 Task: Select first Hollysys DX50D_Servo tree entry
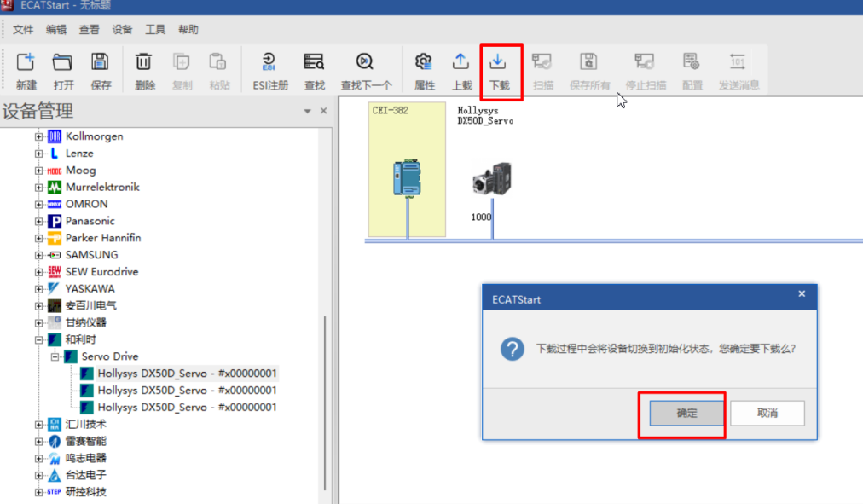[187, 374]
